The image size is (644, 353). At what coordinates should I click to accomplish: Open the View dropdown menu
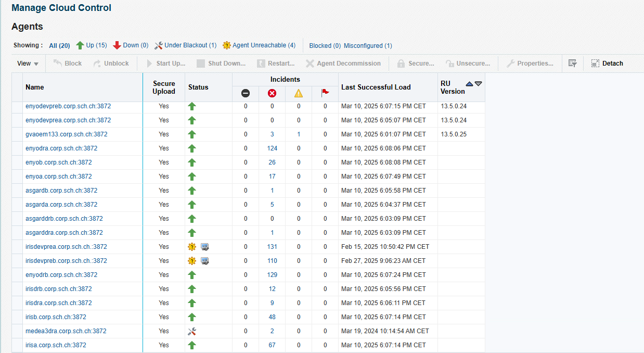(28, 64)
